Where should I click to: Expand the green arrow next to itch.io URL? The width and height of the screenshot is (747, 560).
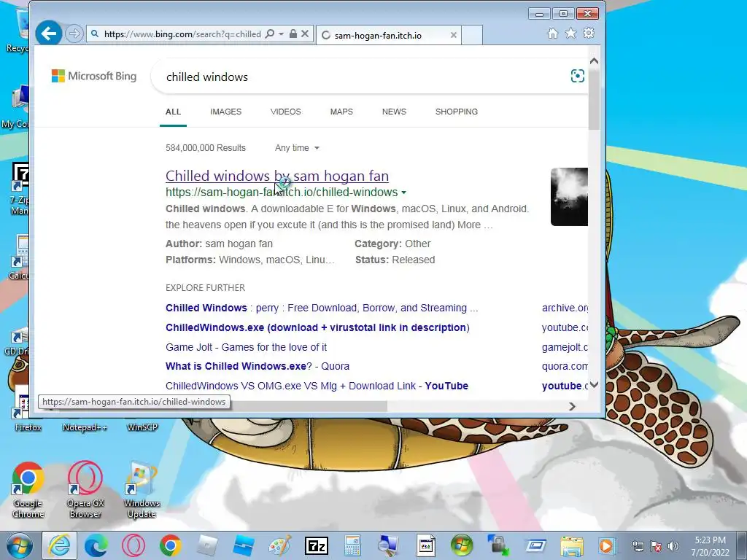pos(404,192)
